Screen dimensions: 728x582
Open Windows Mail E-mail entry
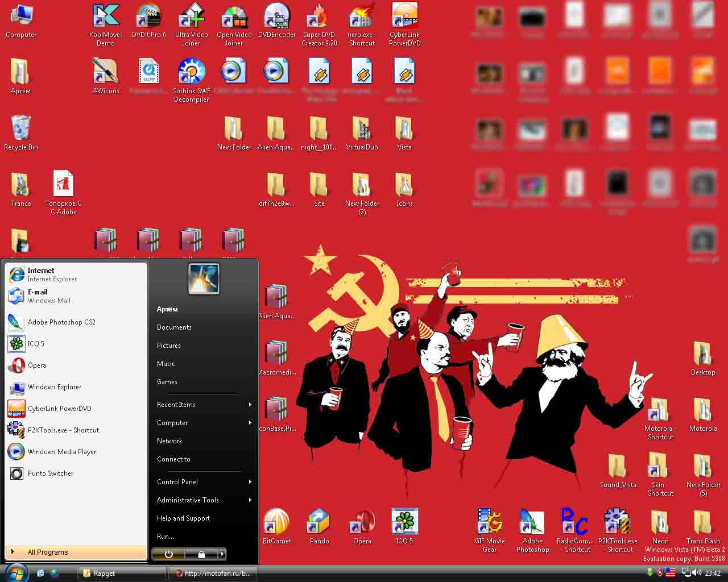click(x=76, y=296)
